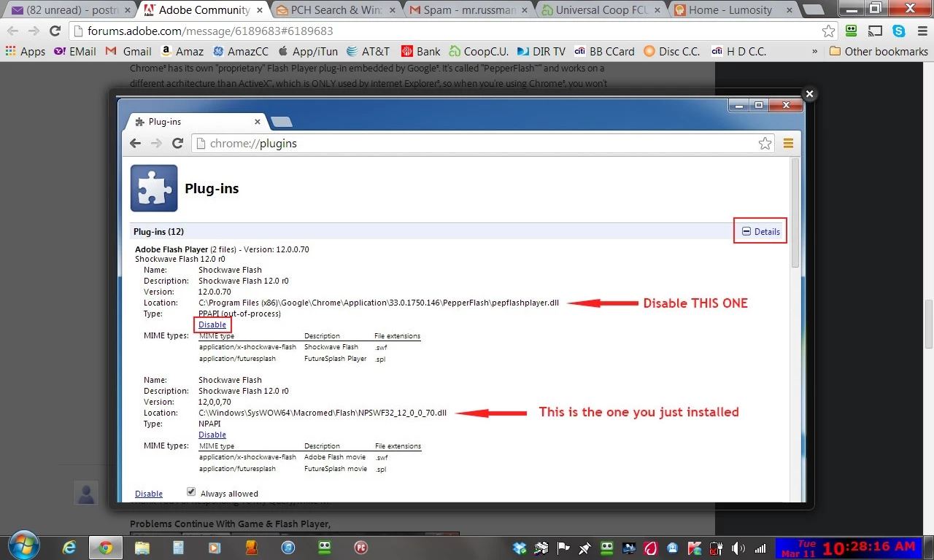Open the orange menu in Plug-ins window
Image resolution: width=934 pixels, height=560 pixels.
pos(788,144)
